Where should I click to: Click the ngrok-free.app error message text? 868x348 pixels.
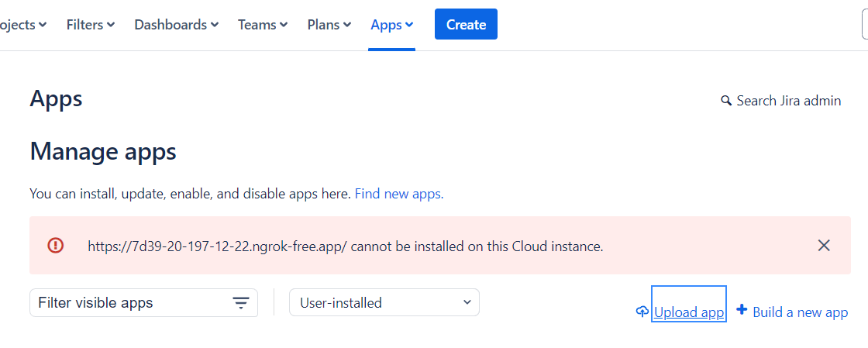tap(346, 246)
